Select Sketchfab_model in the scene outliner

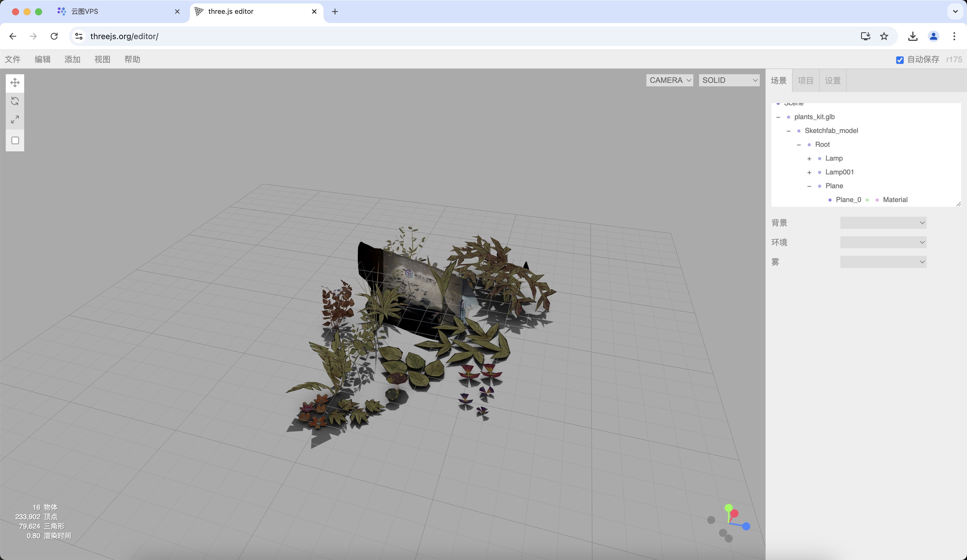pos(831,131)
